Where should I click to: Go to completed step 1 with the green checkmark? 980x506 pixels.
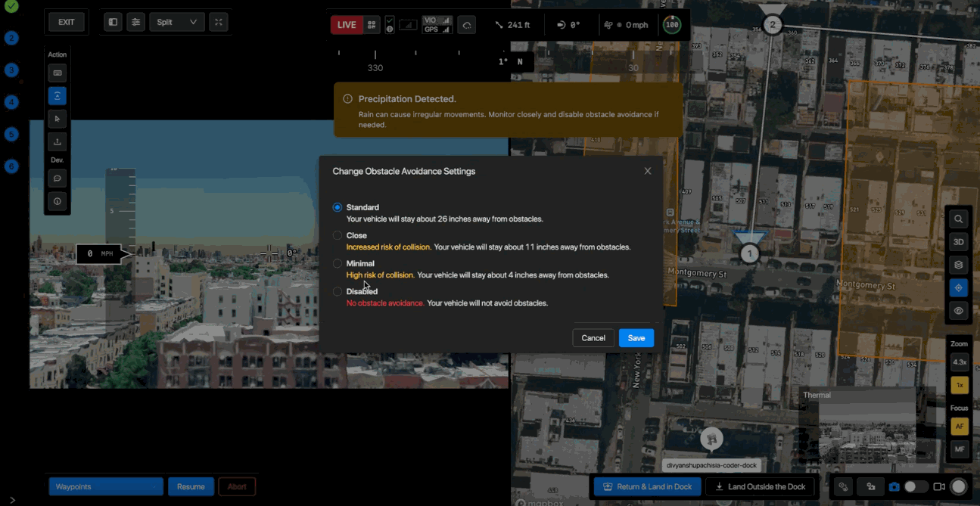coord(11,6)
